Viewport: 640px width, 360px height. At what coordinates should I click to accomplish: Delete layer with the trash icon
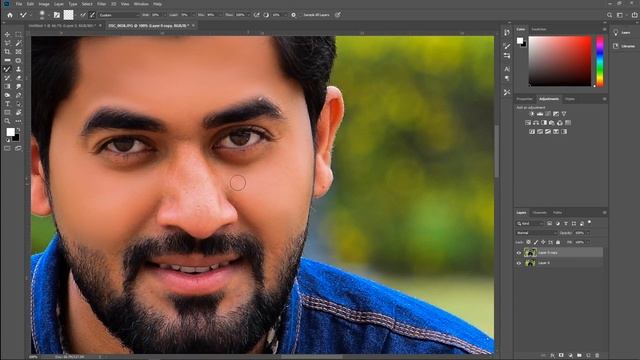[597, 355]
